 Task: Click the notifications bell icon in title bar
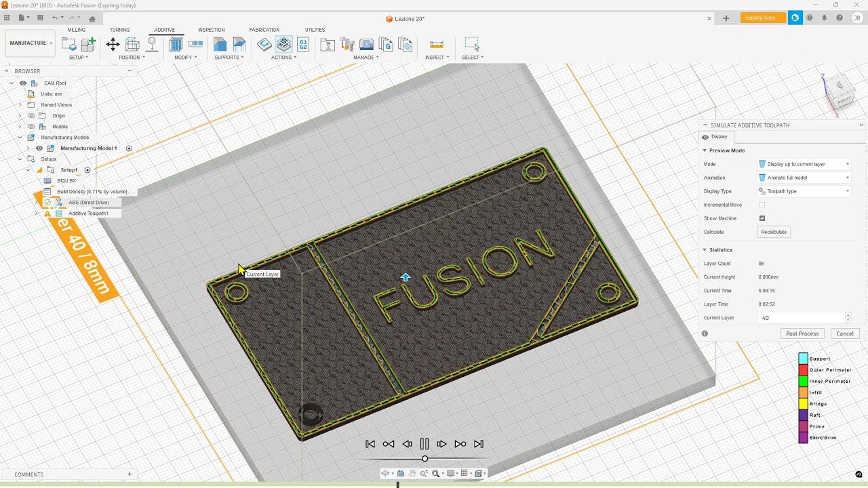[824, 18]
